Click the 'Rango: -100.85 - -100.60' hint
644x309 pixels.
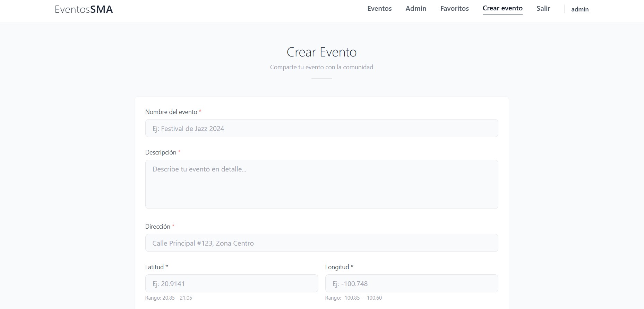pyautogui.click(x=353, y=298)
